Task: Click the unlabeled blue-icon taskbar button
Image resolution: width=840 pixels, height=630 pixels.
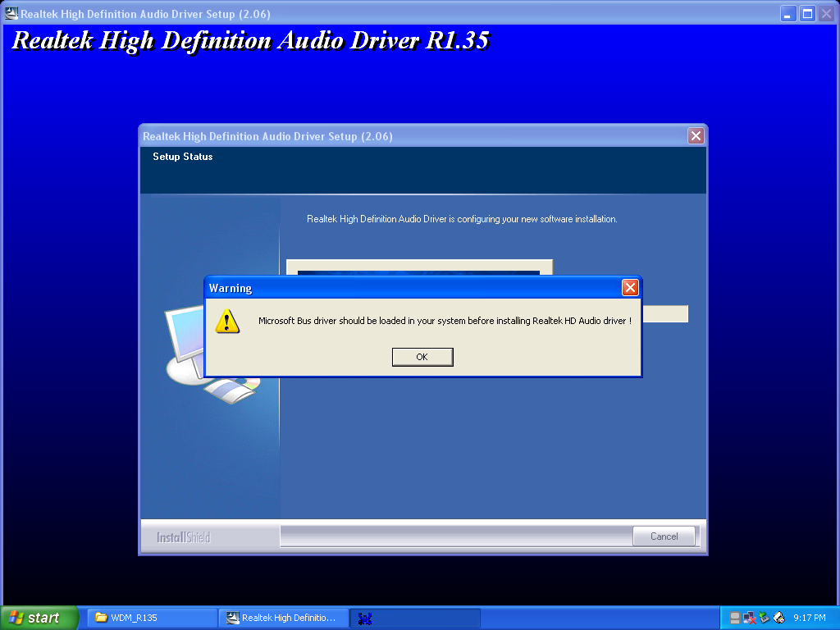Action: [415, 618]
